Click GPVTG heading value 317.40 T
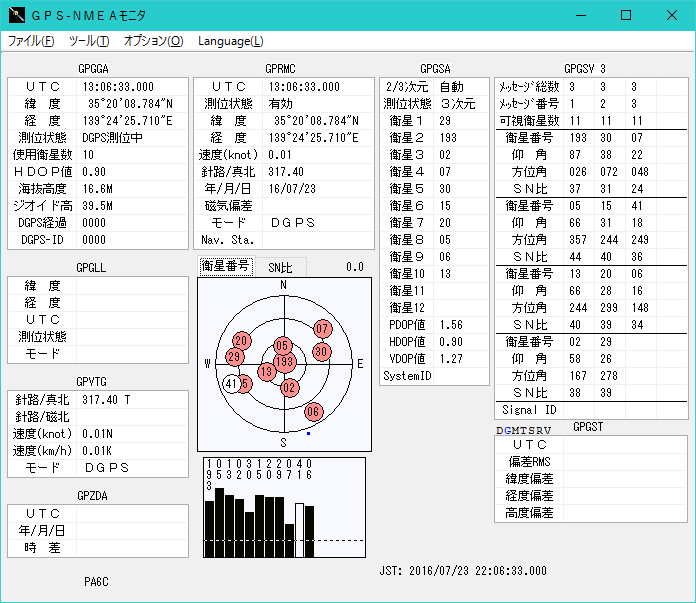696x603 pixels. (x=106, y=400)
